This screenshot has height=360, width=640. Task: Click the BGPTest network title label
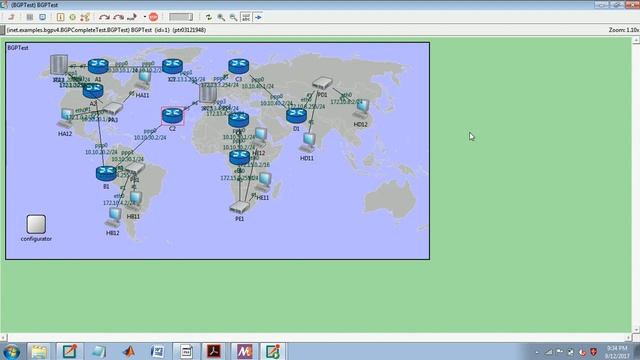pyautogui.click(x=18, y=48)
